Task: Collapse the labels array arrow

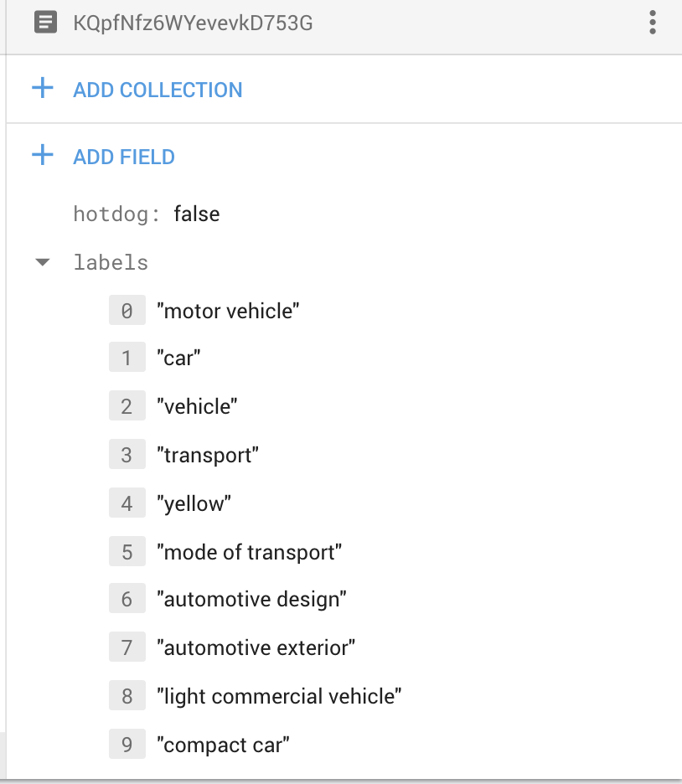Action: pyautogui.click(x=43, y=263)
